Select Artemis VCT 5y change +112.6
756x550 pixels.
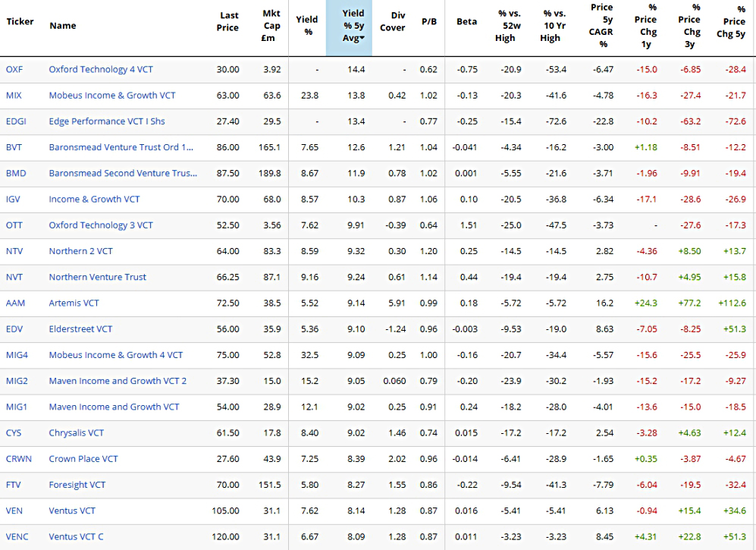coord(732,303)
